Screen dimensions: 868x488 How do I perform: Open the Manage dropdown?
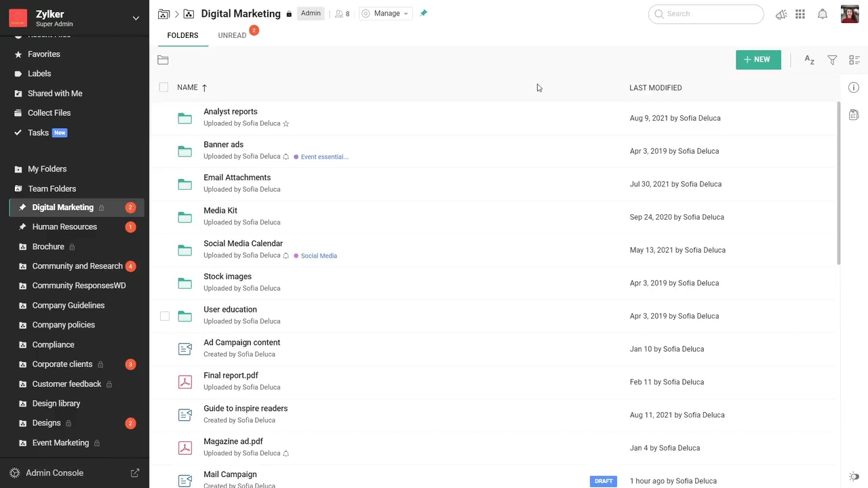[387, 14]
